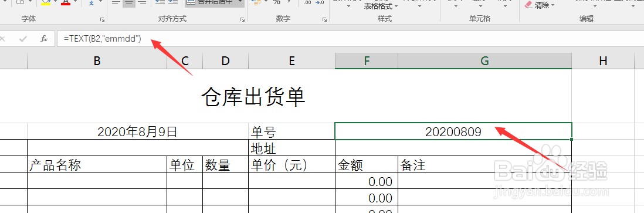
Task: Select the 备注 header cell
Action: pyautogui.click(x=484, y=164)
